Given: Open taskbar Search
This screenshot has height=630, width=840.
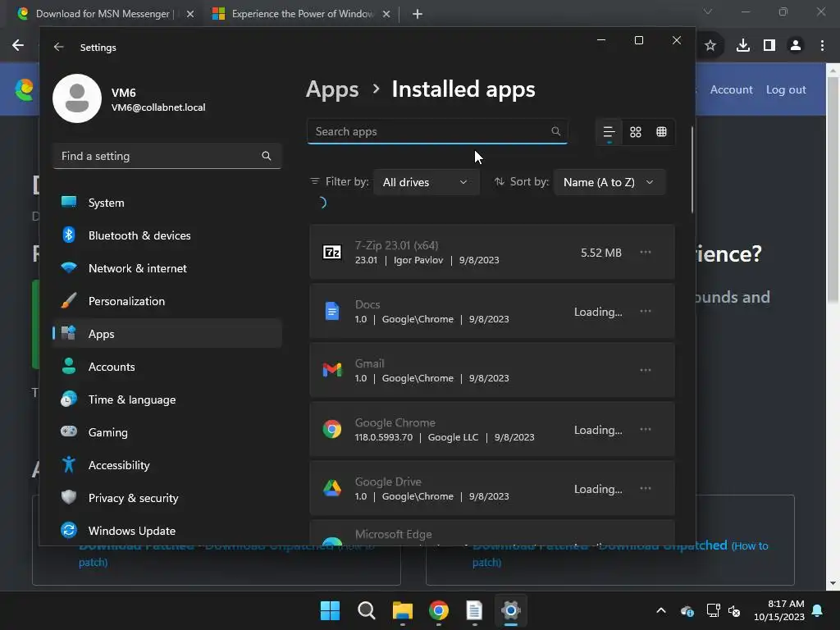Looking at the screenshot, I should point(367,610).
